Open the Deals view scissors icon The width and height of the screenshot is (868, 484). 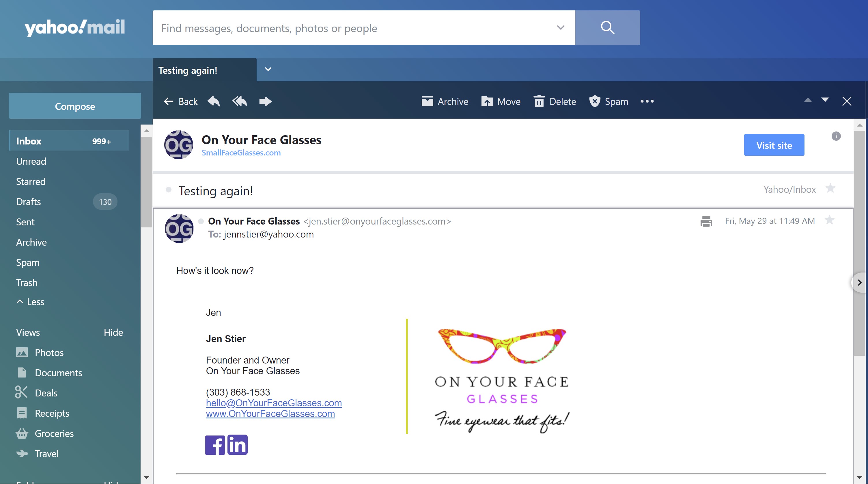21,392
